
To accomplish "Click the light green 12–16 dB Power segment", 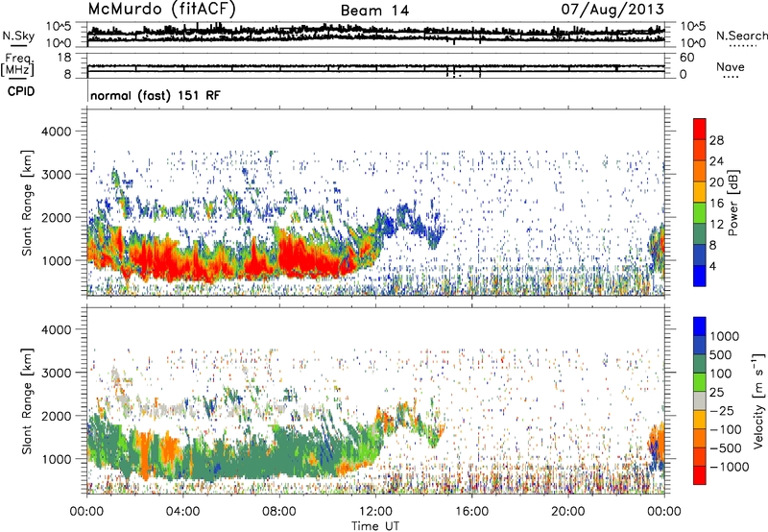I will click(x=700, y=213).
